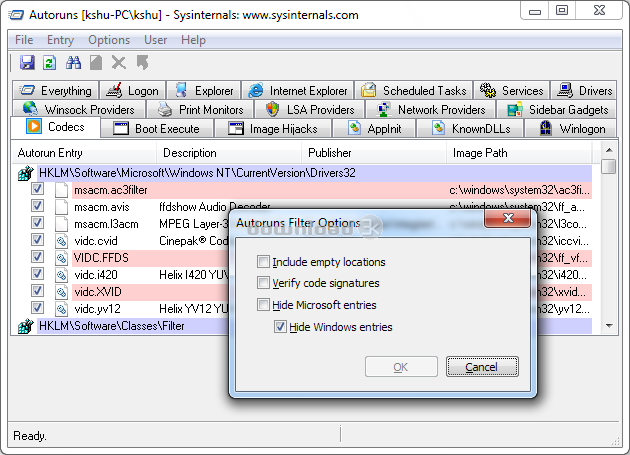
Task: Click OK in the Filter Options dialog
Action: pyautogui.click(x=401, y=367)
